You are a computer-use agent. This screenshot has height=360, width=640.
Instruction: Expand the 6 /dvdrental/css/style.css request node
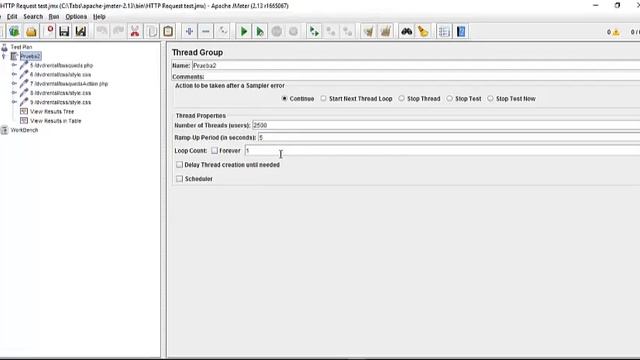tap(14, 75)
